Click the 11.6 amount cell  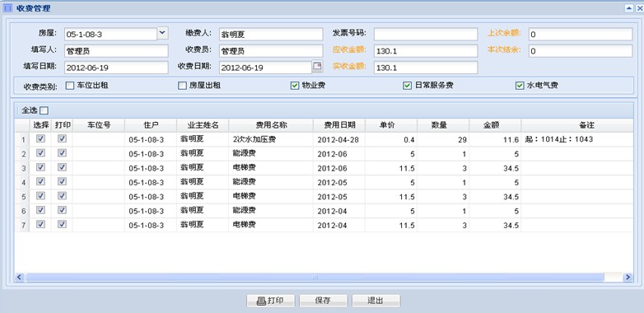click(495, 140)
